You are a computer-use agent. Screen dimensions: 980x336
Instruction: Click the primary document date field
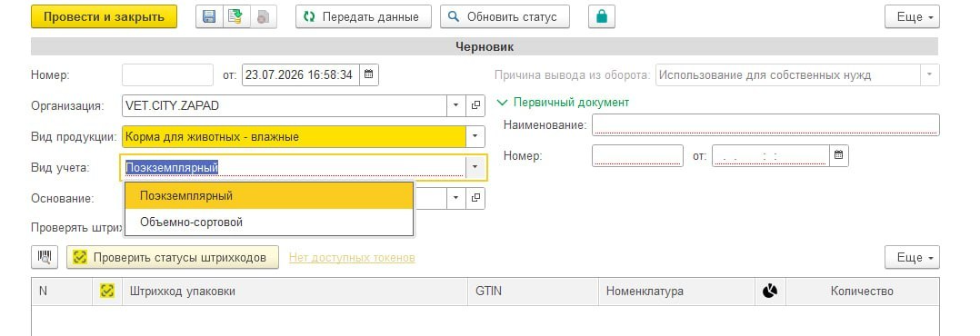click(x=771, y=155)
